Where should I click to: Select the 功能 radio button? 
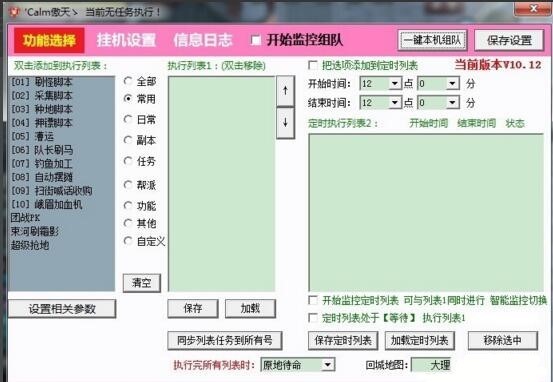pos(128,206)
